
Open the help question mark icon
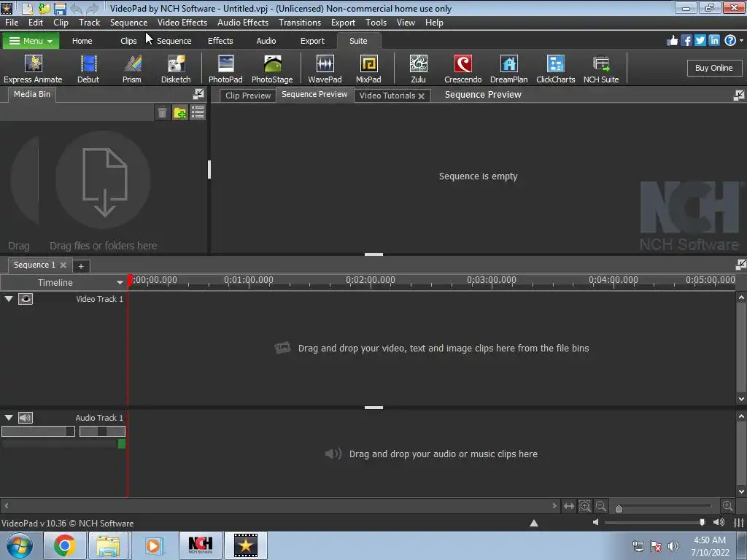[x=729, y=41]
